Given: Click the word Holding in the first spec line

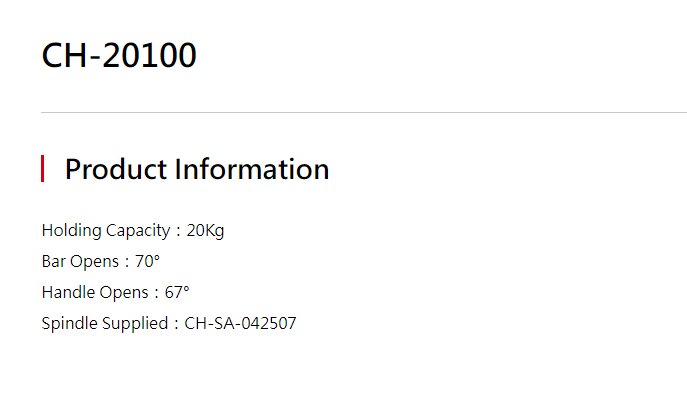Looking at the screenshot, I should (71, 230).
